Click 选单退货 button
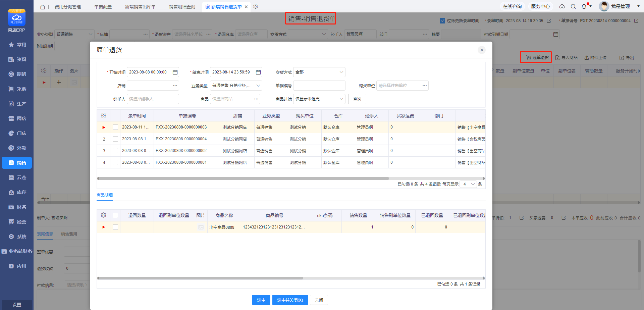This screenshot has height=310, width=644. [537, 58]
